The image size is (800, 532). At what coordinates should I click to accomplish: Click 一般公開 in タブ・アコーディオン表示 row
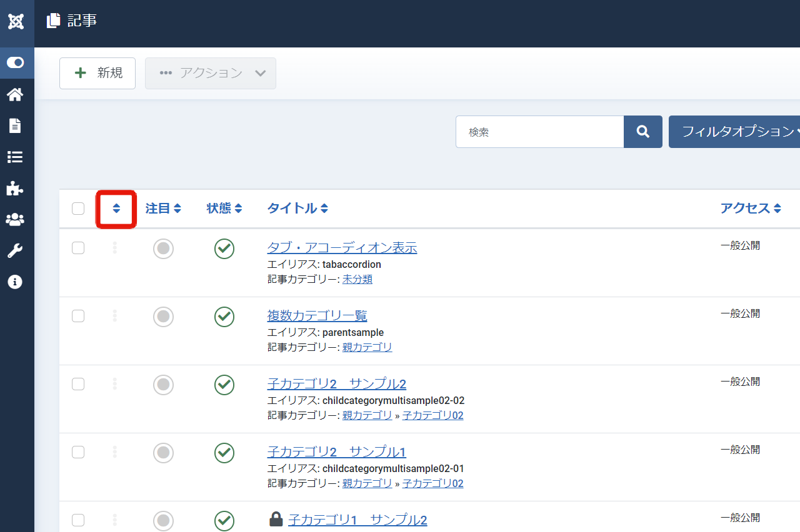tap(740, 245)
